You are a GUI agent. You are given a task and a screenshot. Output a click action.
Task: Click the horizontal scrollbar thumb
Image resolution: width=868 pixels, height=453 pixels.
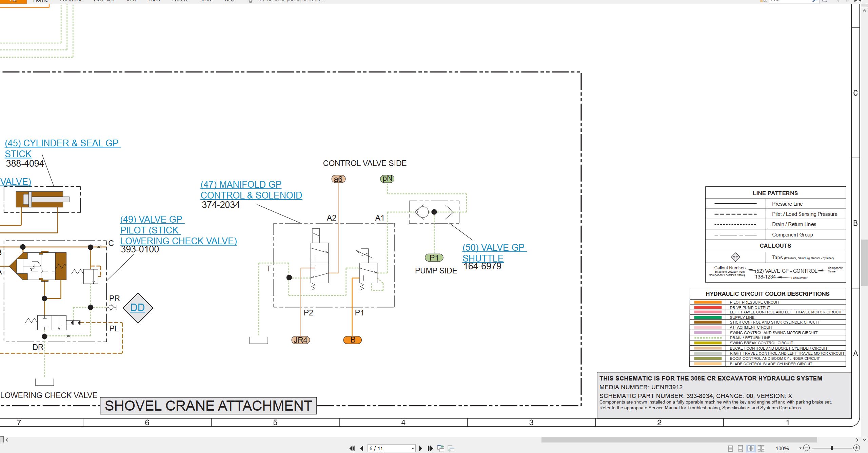(x=679, y=440)
